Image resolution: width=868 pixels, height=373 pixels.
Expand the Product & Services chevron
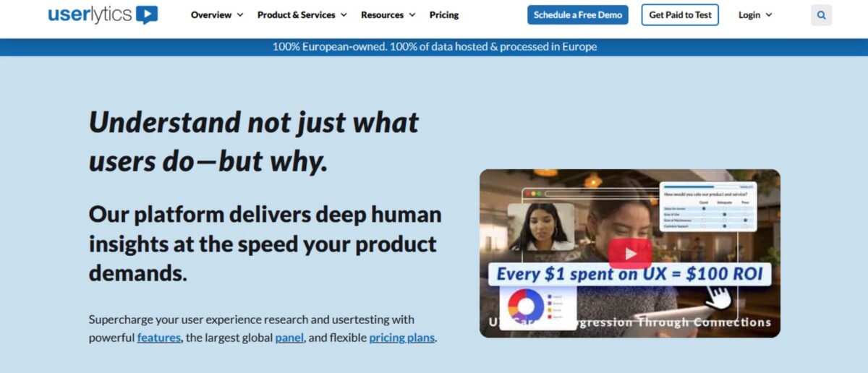[x=344, y=15]
